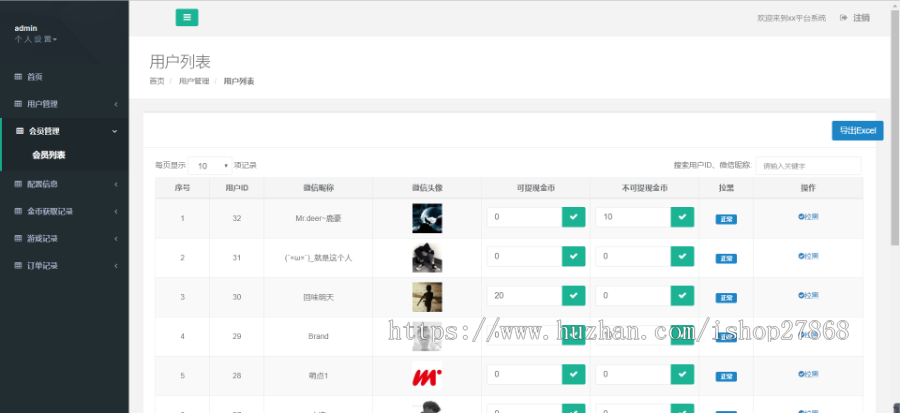Click the grid icon beside 会员管理
The image size is (900, 413).
point(20,131)
